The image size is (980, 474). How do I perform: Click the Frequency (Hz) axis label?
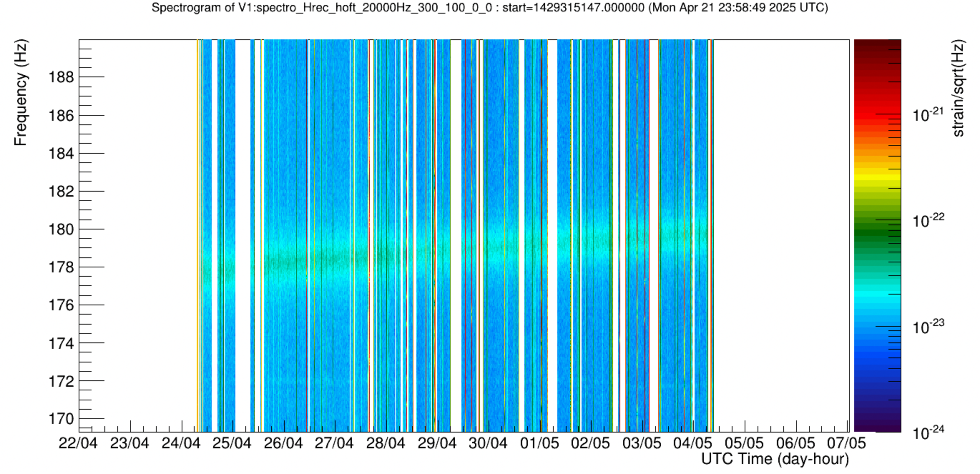point(20,93)
